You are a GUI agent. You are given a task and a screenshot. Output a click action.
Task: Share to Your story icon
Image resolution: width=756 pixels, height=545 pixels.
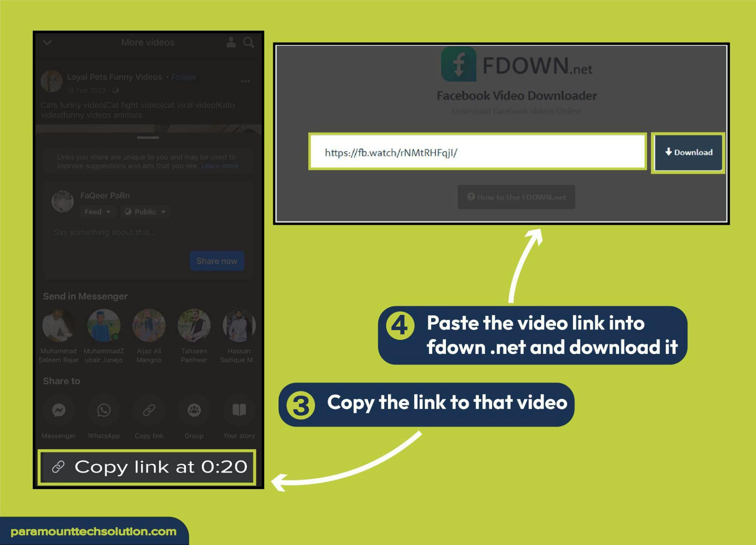(239, 410)
